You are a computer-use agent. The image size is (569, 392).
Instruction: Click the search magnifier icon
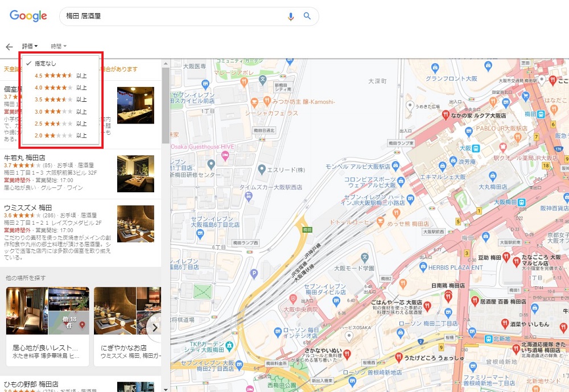307,16
